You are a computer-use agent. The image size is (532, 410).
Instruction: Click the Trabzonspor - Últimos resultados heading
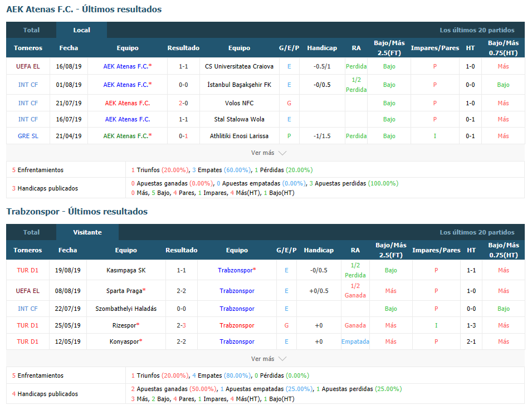pos(77,212)
